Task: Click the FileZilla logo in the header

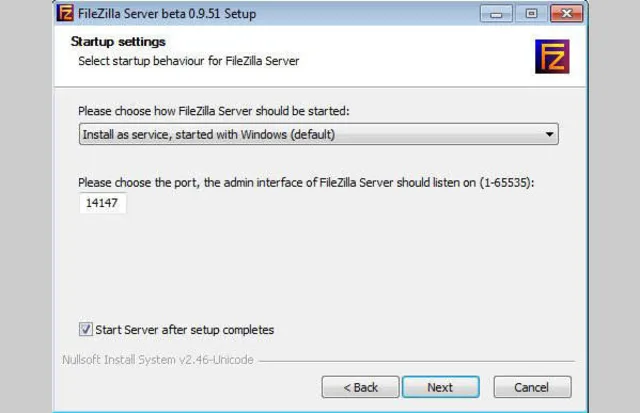Action: coord(551,57)
